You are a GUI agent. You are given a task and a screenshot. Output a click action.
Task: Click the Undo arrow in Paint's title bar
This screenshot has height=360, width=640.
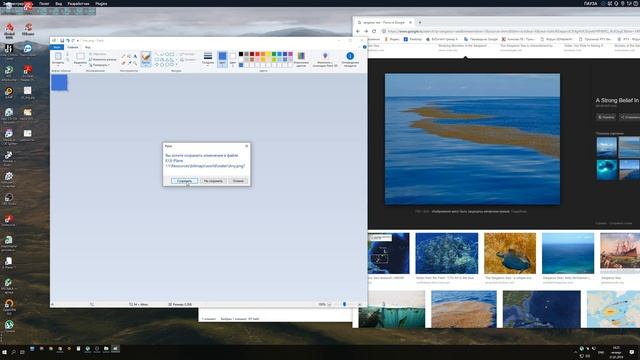pos(68,40)
